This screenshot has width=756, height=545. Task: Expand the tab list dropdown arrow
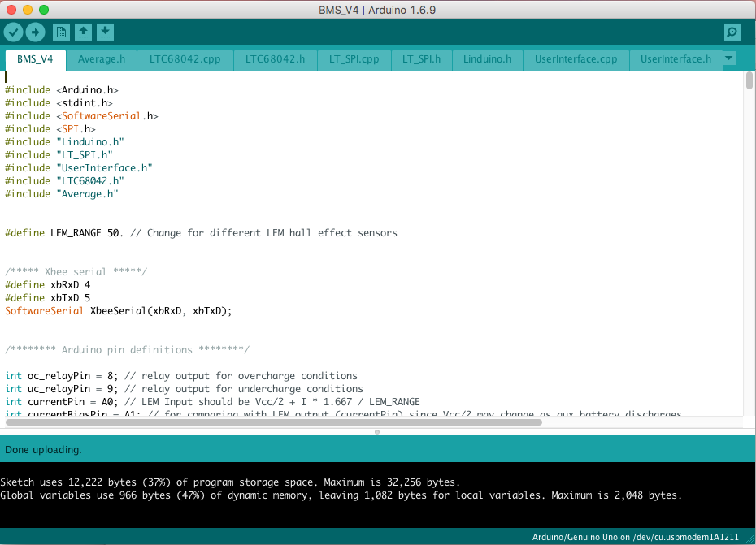729,58
